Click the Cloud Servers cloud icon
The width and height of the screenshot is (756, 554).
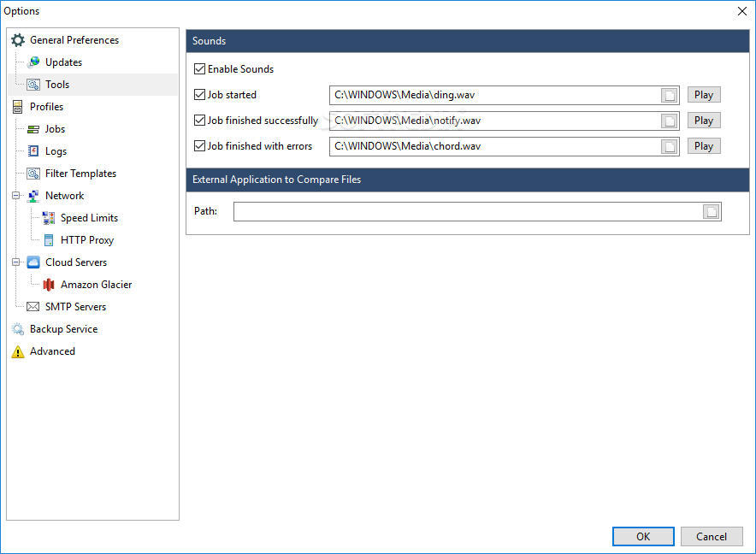click(33, 262)
